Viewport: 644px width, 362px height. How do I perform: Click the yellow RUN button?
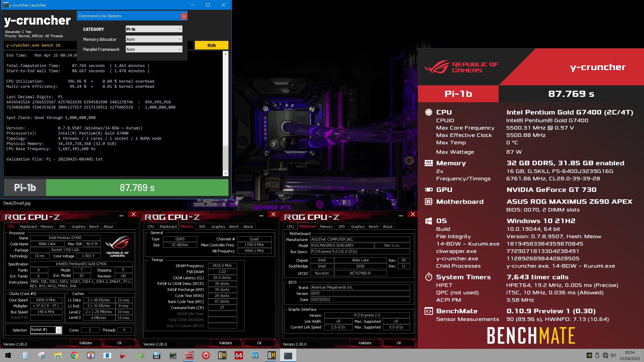click(211, 45)
